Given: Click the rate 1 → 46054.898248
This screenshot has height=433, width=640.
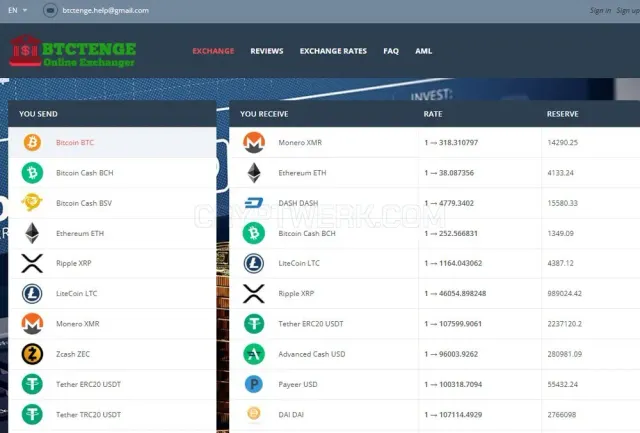Looking at the screenshot, I should (x=455, y=293).
